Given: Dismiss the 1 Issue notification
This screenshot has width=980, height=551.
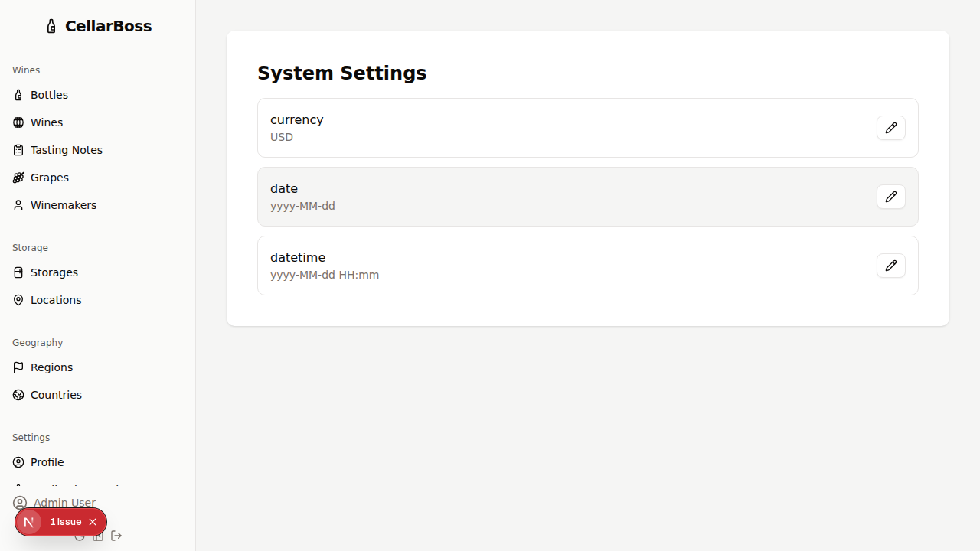Looking at the screenshot, I should [x=93, y=522].
